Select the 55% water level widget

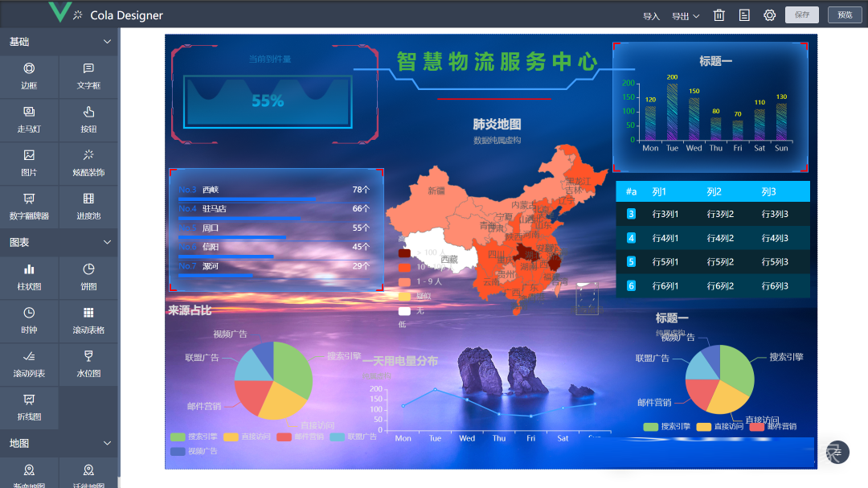coord(268,100)
